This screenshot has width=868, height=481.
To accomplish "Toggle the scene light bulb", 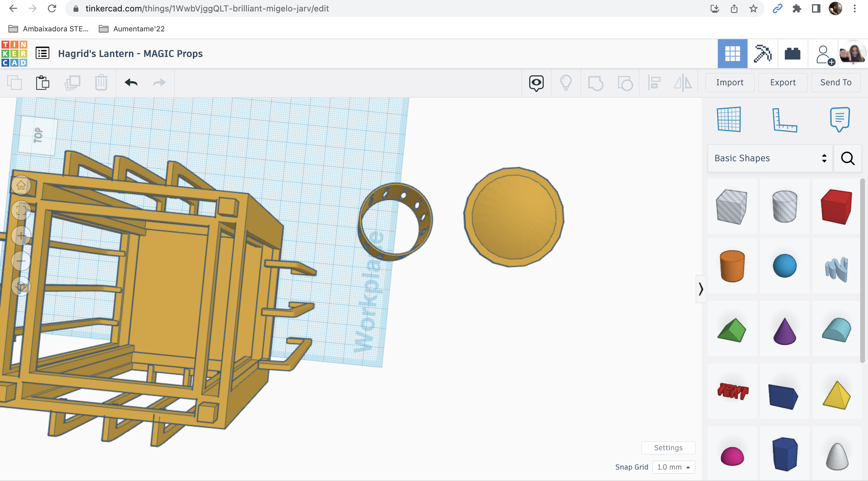I will 566,83.
